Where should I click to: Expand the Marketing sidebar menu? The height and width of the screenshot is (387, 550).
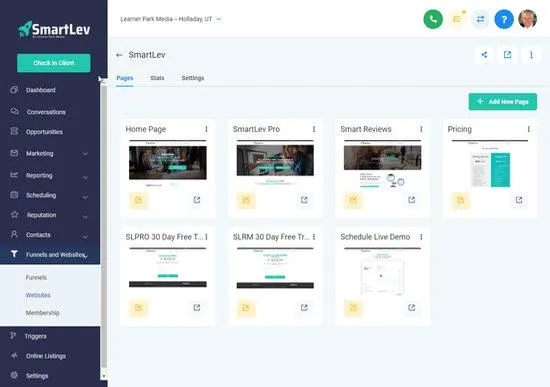coord(50,154)
